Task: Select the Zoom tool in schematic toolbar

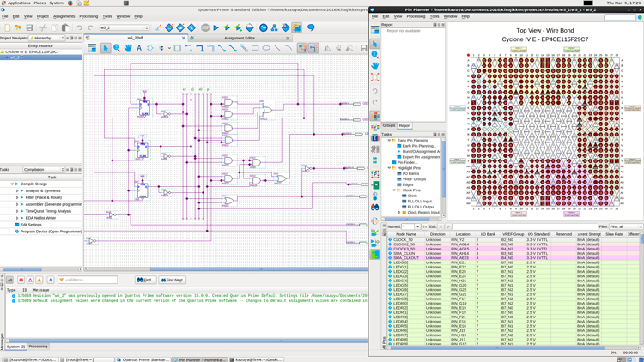Action: point(117,48)
